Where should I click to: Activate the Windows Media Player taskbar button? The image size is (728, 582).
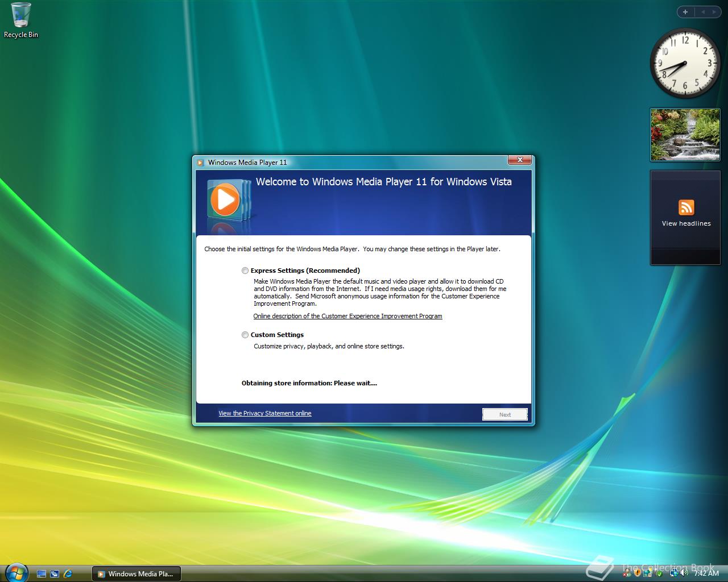pyautogui.click(x=136, y=573)
